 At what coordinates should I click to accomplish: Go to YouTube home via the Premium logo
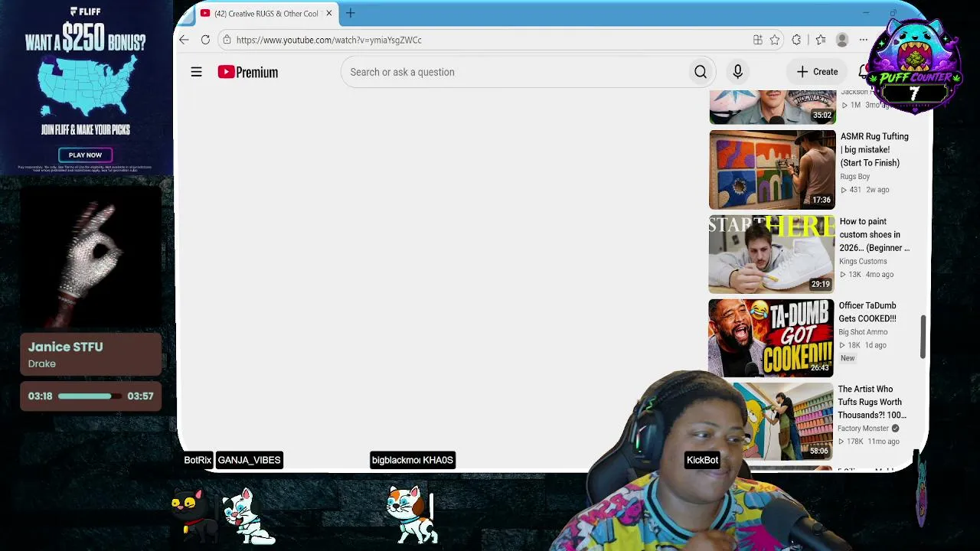point(247,72)
